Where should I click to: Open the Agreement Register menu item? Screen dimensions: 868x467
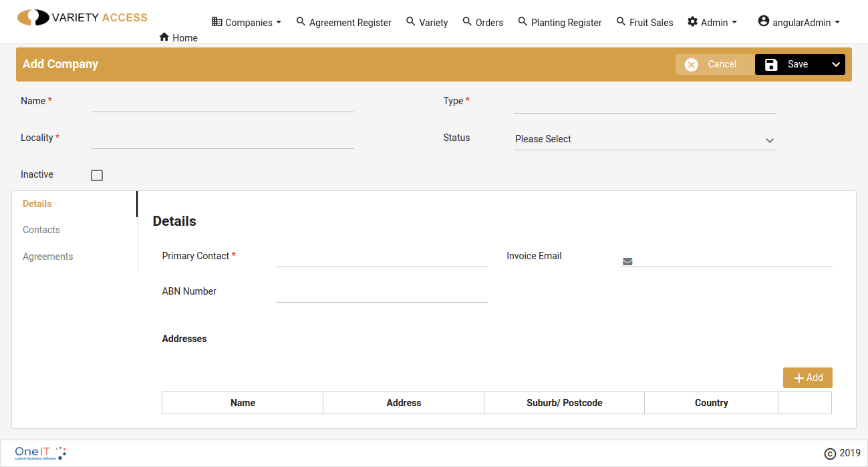tap(343, 22)
